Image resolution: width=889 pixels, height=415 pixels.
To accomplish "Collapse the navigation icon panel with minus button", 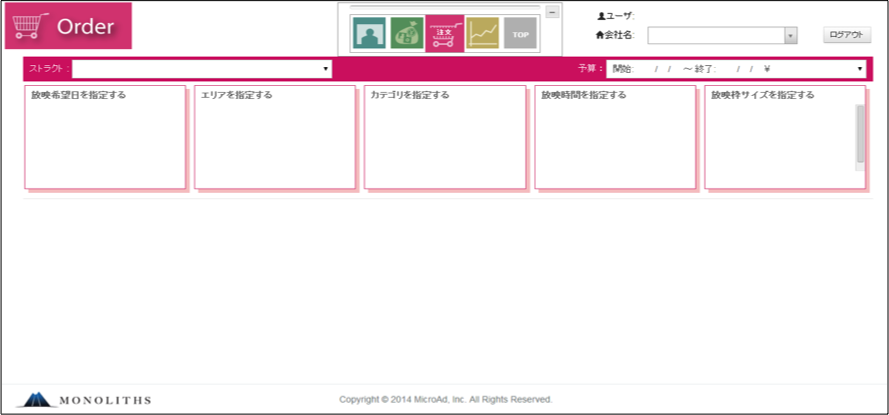I will pyautogui.click(x=552, y=12).
